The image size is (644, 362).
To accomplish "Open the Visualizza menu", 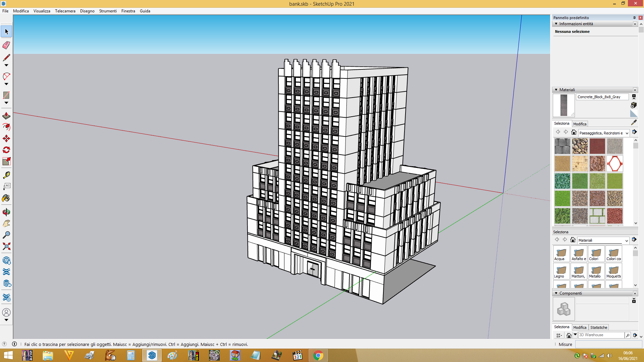I will 42,11.
